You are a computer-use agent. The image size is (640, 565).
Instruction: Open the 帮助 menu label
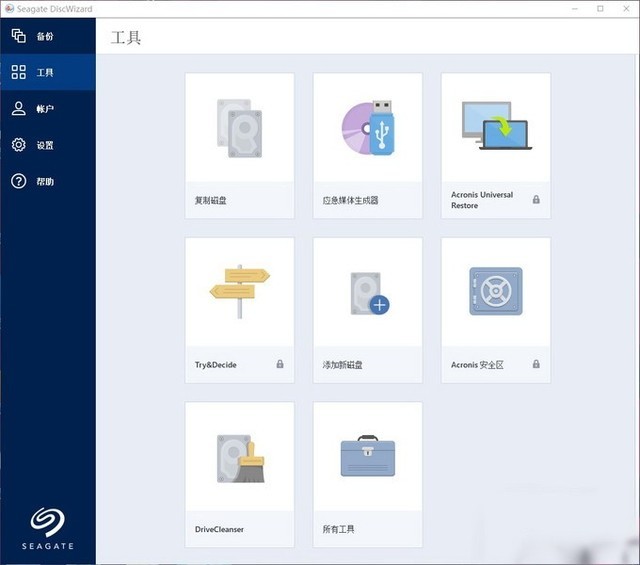pos(45,182)
